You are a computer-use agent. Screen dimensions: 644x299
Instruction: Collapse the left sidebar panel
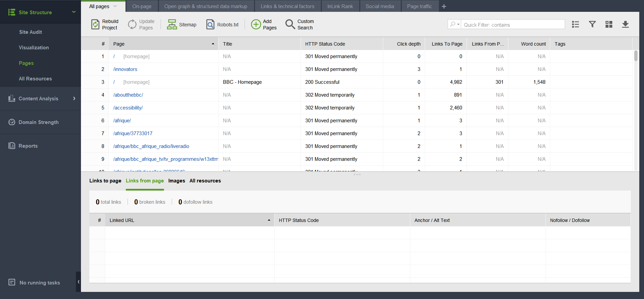78,282
